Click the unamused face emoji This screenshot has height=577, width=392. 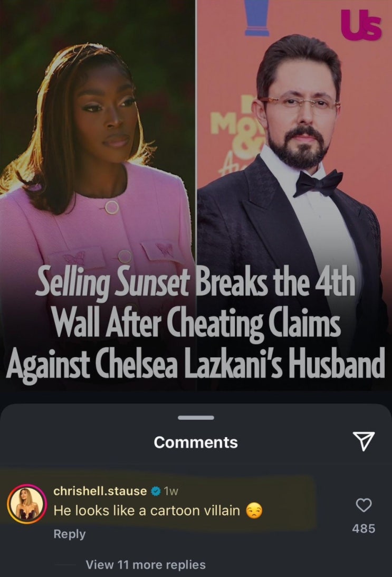pos(254,511)
